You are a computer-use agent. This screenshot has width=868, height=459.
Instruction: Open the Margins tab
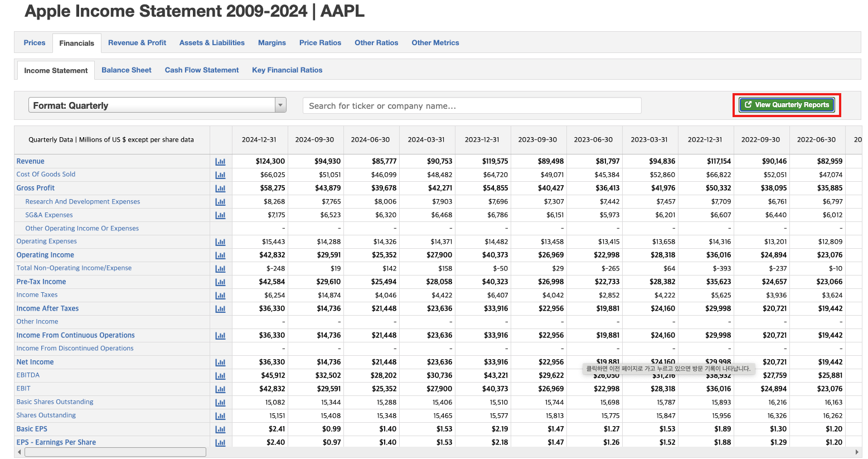[x=272, y=42]
